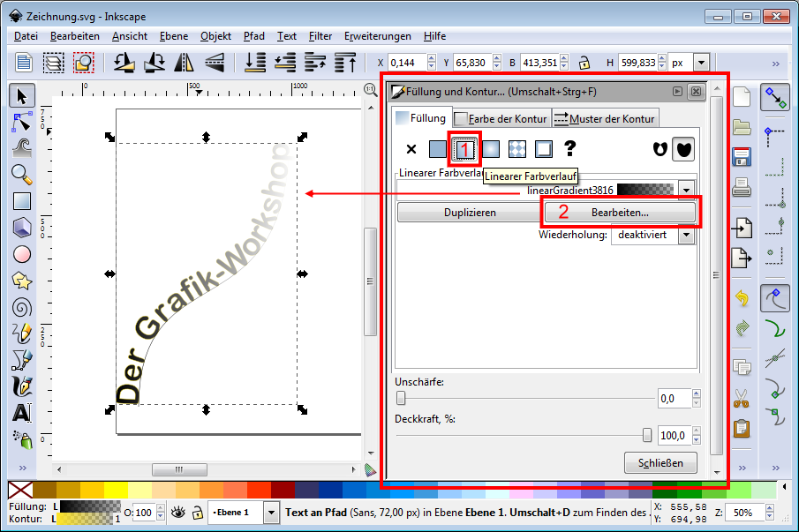Select the Node edit tool
799x532 pixels.
(21, 122)
